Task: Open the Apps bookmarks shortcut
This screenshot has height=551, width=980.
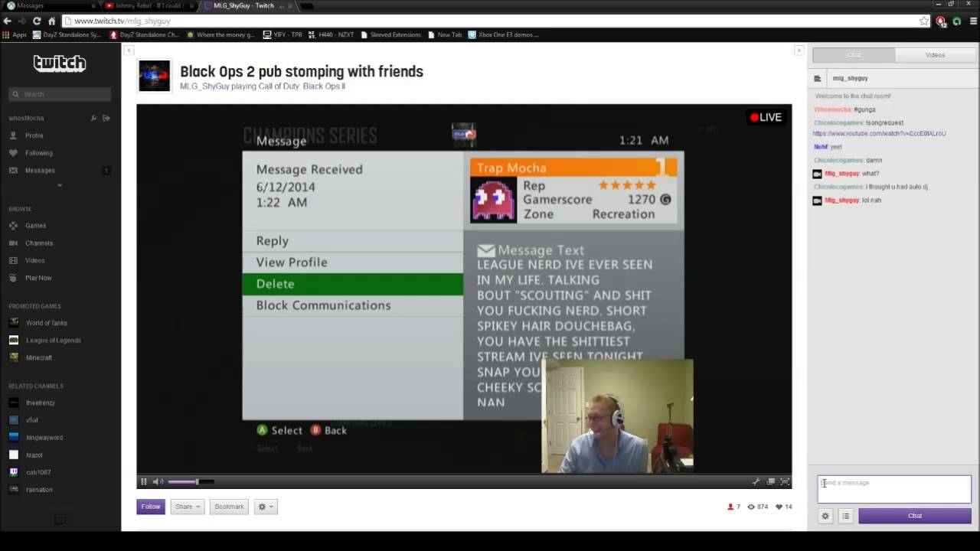Action: click(15, 34)
